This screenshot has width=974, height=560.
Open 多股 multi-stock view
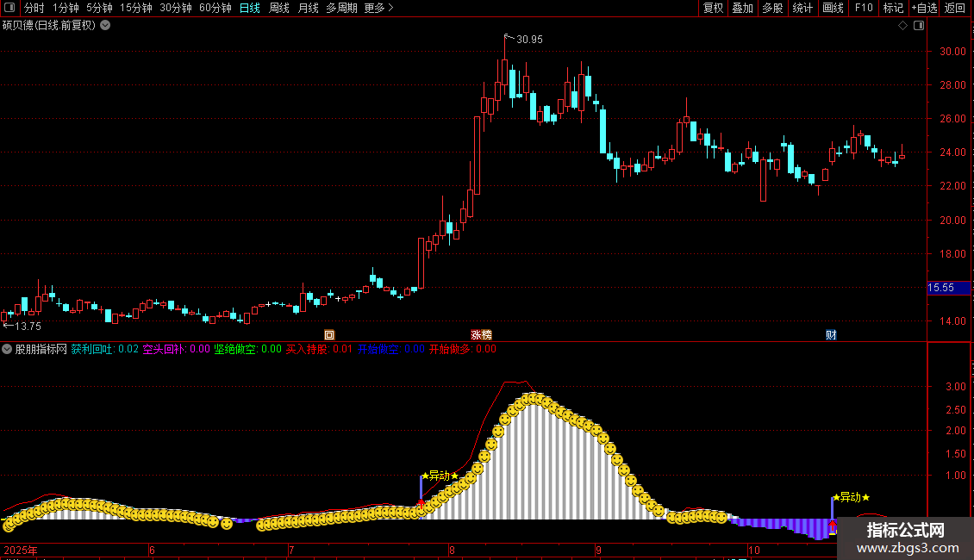coord(773,8)
